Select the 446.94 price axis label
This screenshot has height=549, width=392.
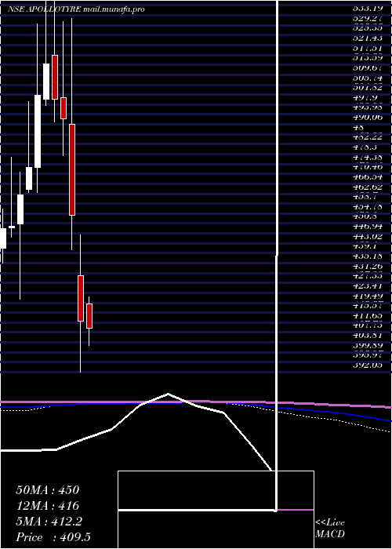pyautogui.click(x=368, y=227)
